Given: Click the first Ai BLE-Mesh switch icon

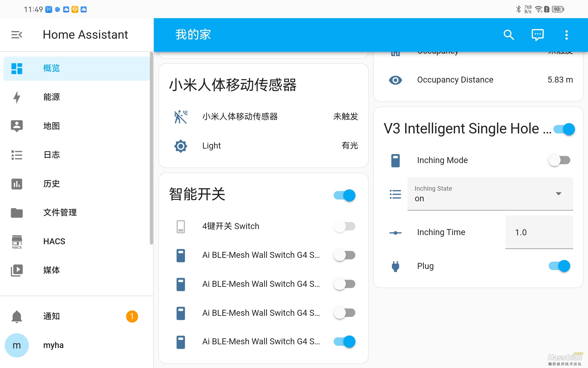Looking at the screenshot, I should coord(181,255).
